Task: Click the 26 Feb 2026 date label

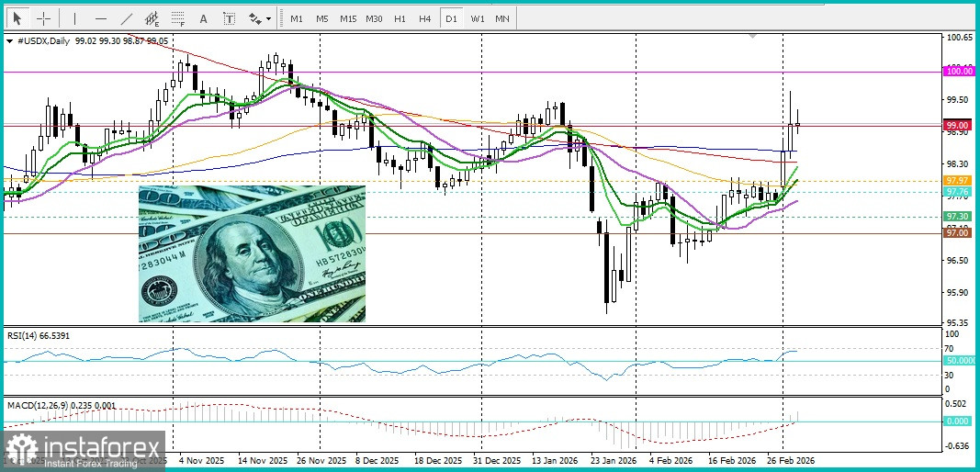Action: (x=791, y=460)
